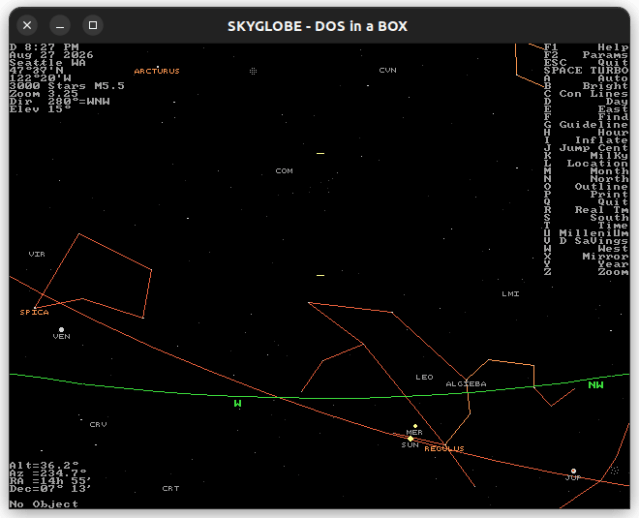Toggle O Outline option
Viewport: 639px width, 518px height.
coord(586,187)
